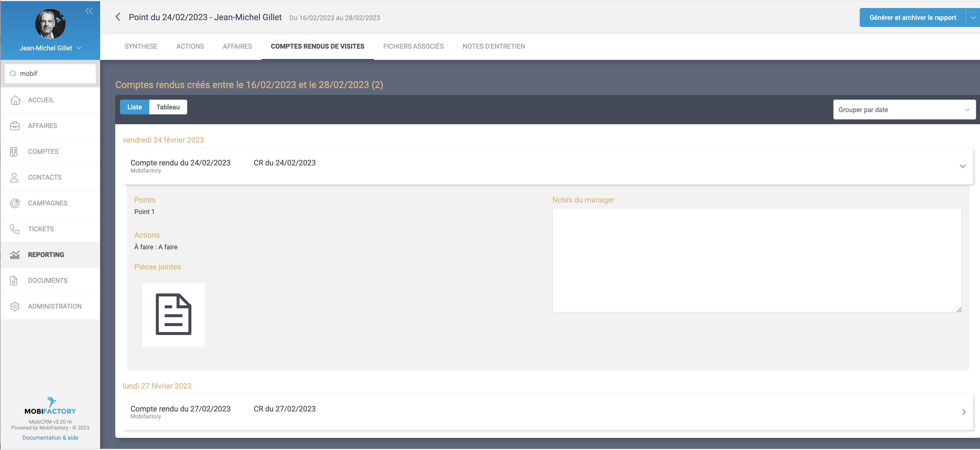Click the back arrow next to title
980x450 pixels.
[118, 17]
